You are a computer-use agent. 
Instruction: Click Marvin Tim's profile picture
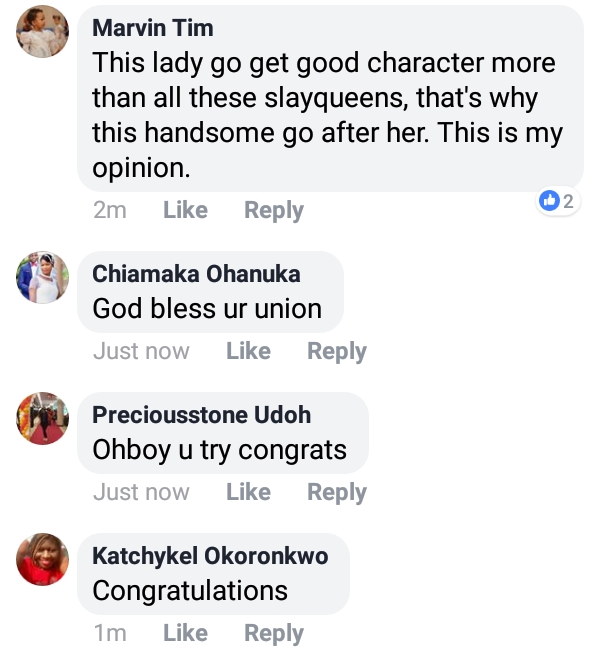[x=43, y=34]
